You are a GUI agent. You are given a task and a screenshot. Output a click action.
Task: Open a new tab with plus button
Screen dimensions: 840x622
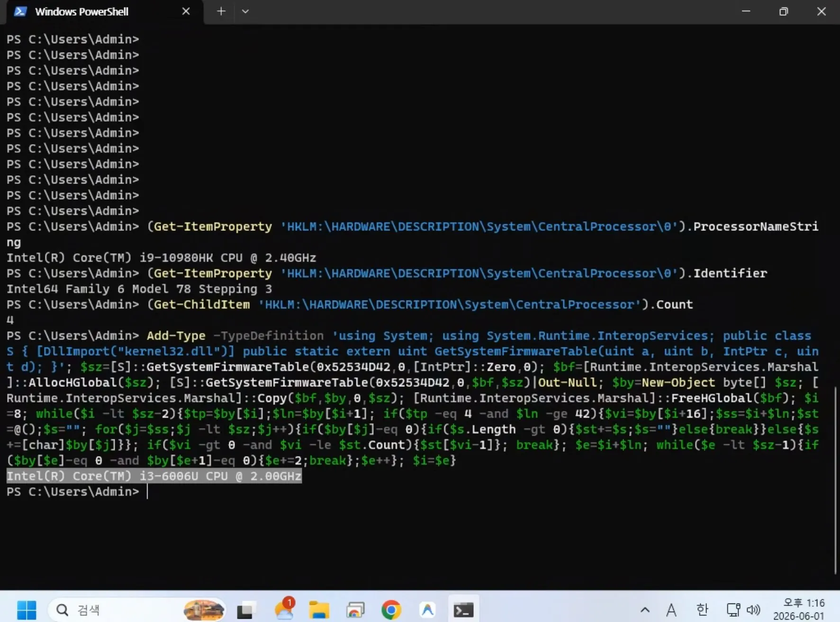[x=221, y=11]
